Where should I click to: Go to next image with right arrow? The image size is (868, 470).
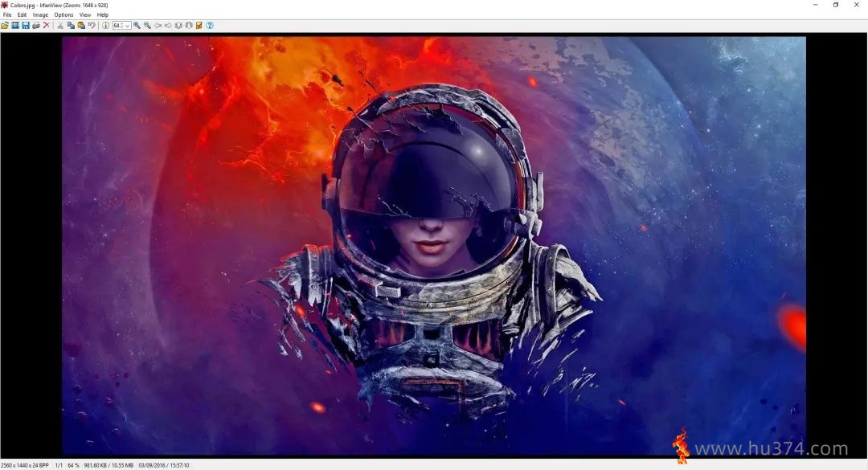pos(168,26)
